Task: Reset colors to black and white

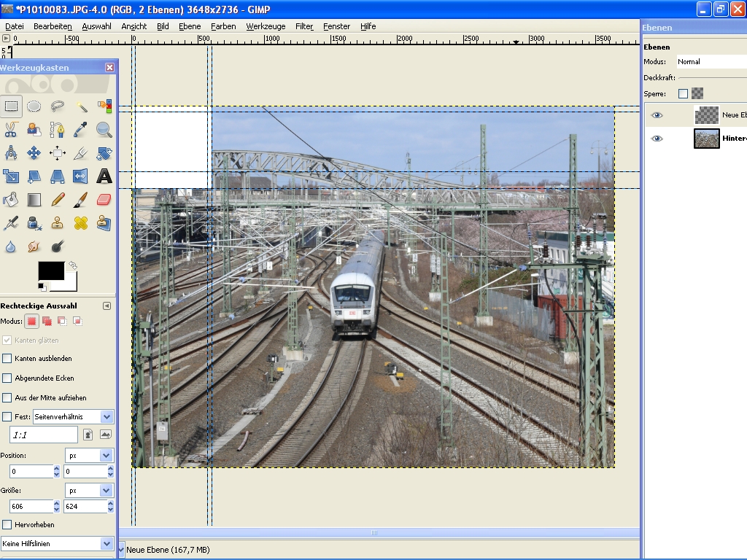Action: pyautogui.click(x=42, y=287)
